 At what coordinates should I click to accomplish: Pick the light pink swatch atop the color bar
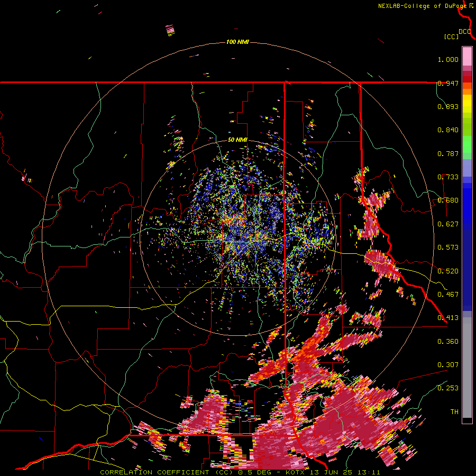point(467,56)
